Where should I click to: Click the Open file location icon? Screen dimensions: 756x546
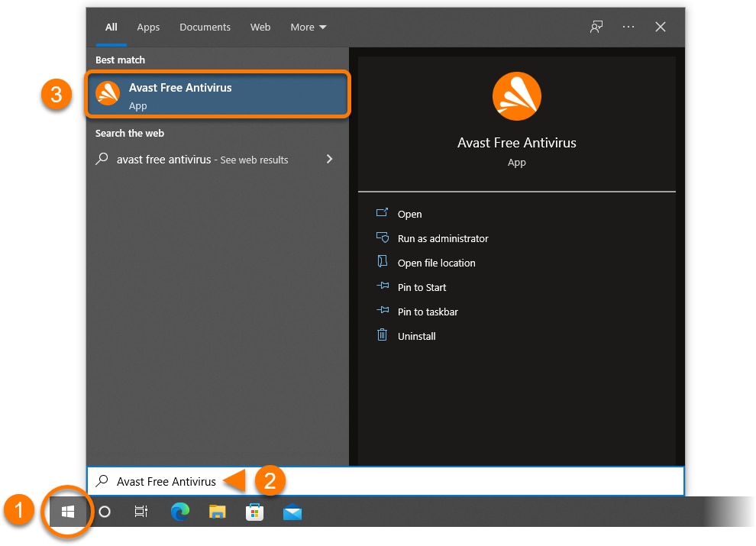[382, 261]
